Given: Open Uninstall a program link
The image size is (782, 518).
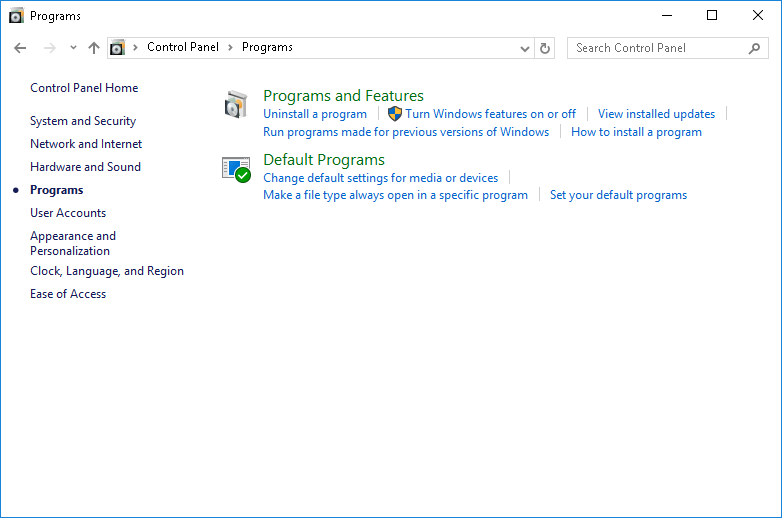Looking at the screenshot, I should coord(315,114).
